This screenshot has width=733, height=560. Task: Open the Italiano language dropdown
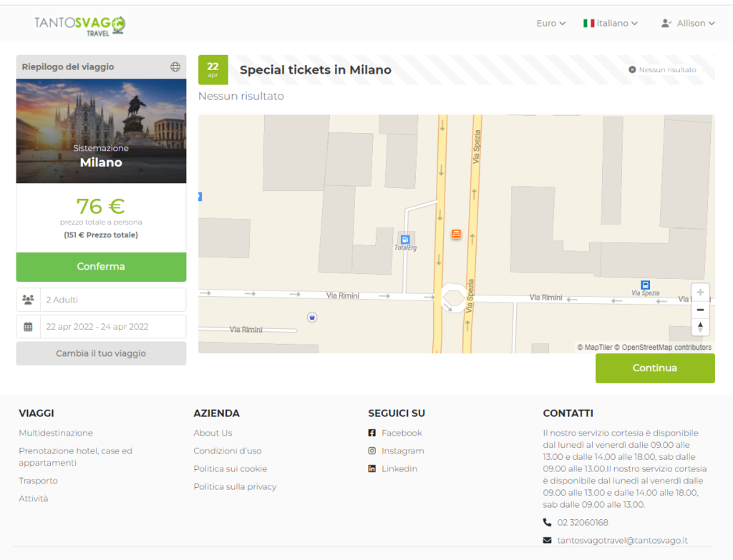[610, 24]
